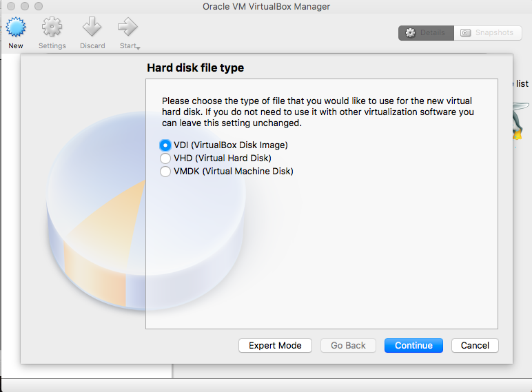Close the VirtualBox Manager window
The image size is (532, 392).
[10, 6]
